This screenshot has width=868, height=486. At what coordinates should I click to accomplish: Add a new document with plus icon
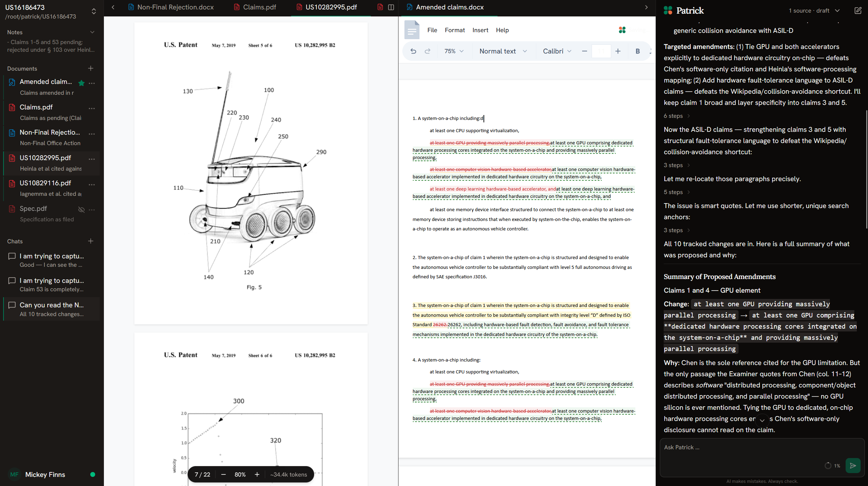[x=91, y=68]
